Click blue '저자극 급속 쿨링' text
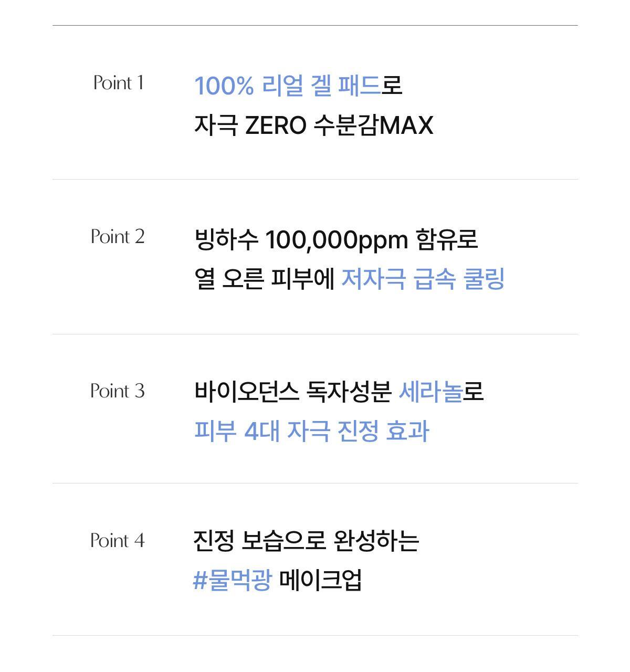This screenshot has height=672, width=630. point(423,279)
